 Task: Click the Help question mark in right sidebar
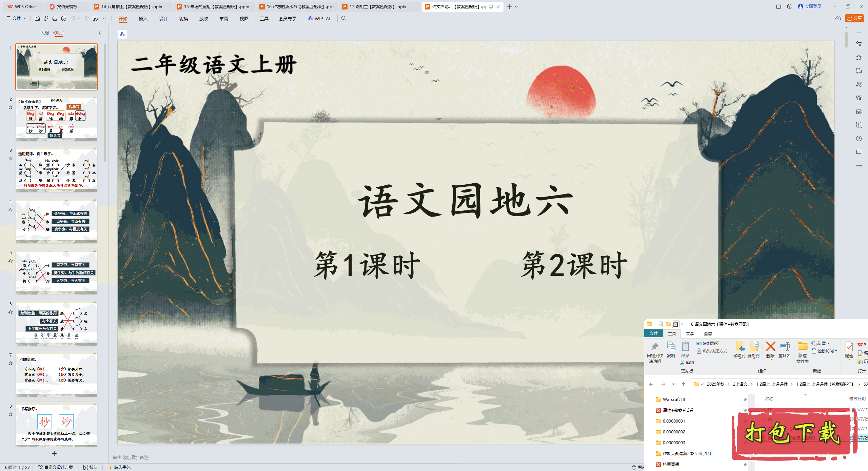click(x=859, y=139)
